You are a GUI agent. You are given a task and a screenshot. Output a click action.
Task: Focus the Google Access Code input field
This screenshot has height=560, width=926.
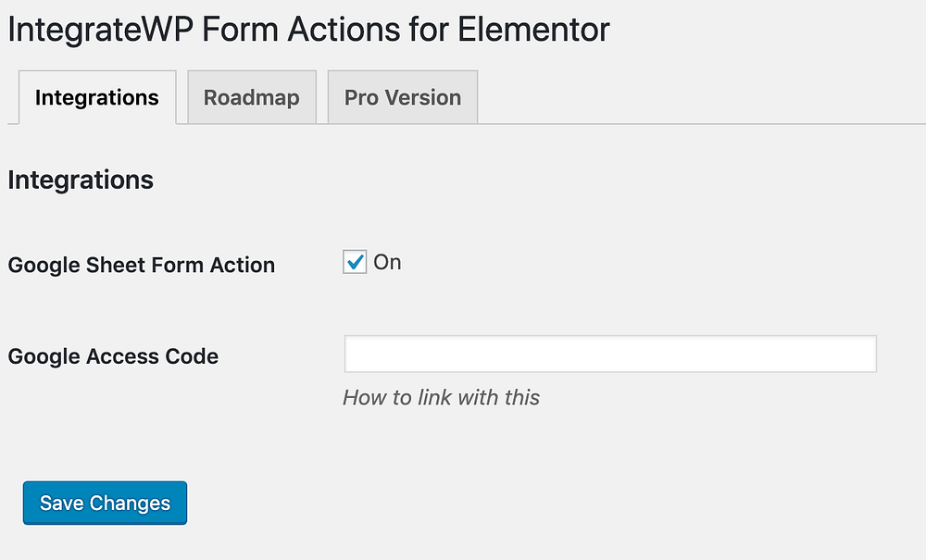point(609,355)
